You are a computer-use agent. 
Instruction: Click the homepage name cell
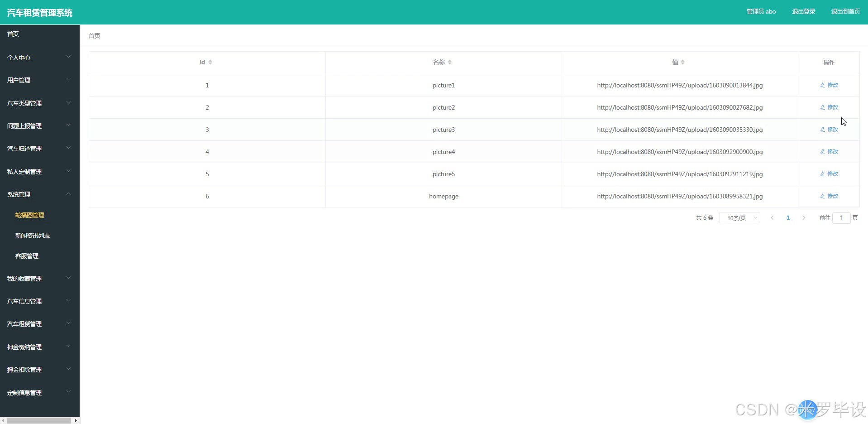[x=444, y=196]
